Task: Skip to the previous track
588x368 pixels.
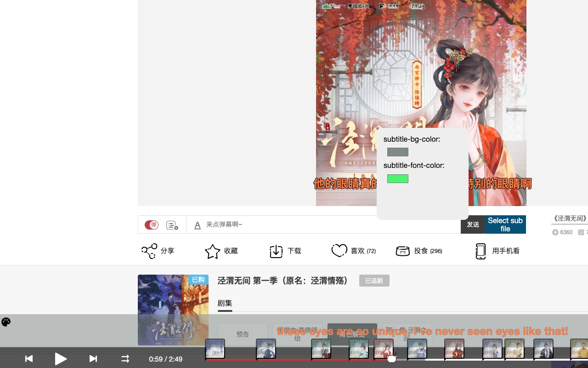Action: tap(28, 358)
